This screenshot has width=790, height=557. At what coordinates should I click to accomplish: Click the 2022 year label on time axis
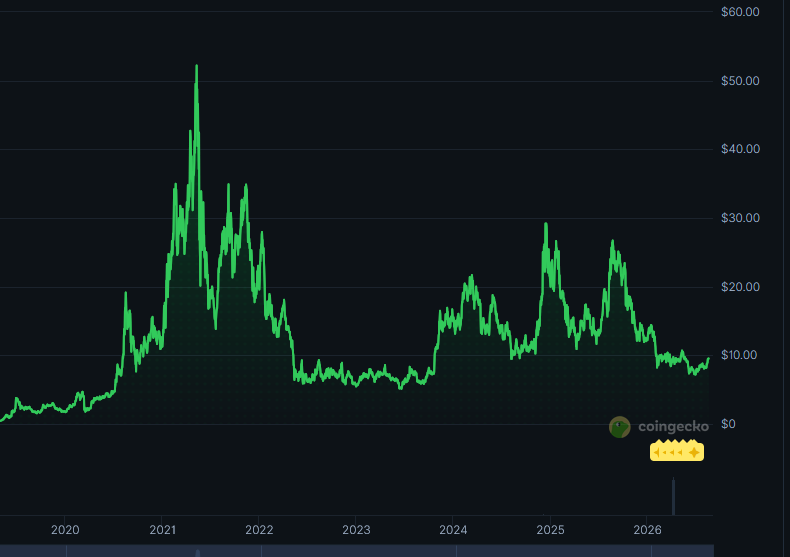[259, 530]
